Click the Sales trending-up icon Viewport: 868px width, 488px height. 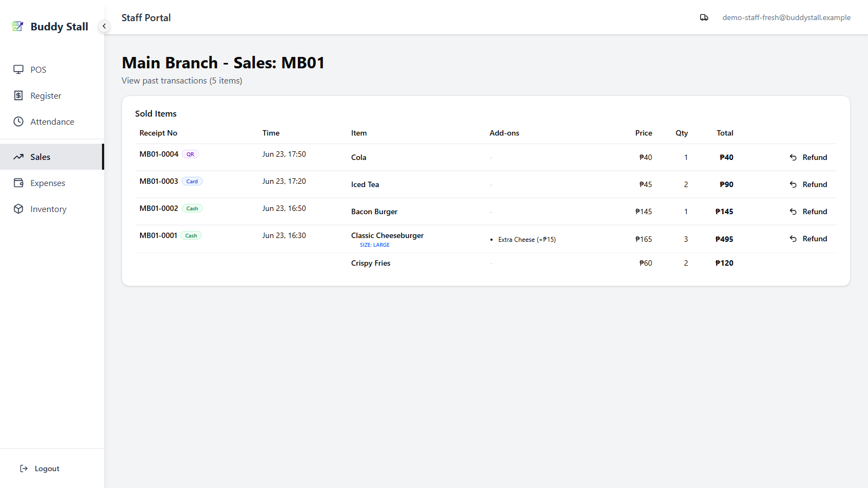point(18,157)
